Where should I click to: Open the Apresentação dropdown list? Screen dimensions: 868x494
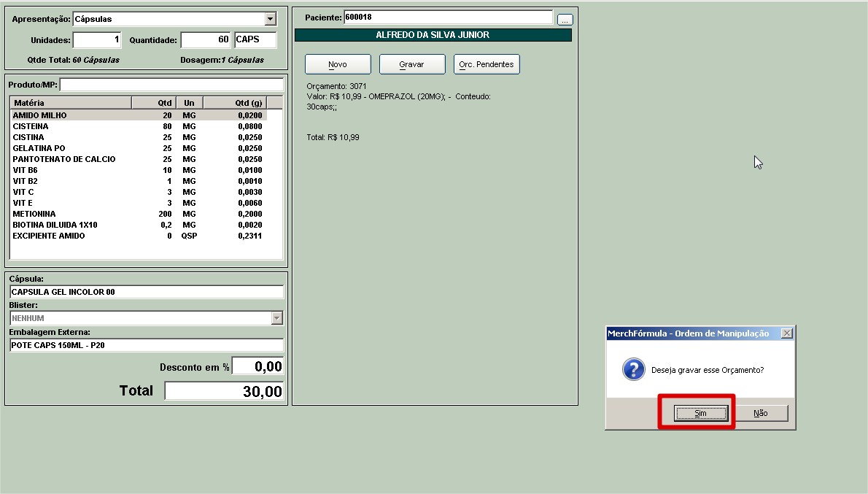(271, 19)
